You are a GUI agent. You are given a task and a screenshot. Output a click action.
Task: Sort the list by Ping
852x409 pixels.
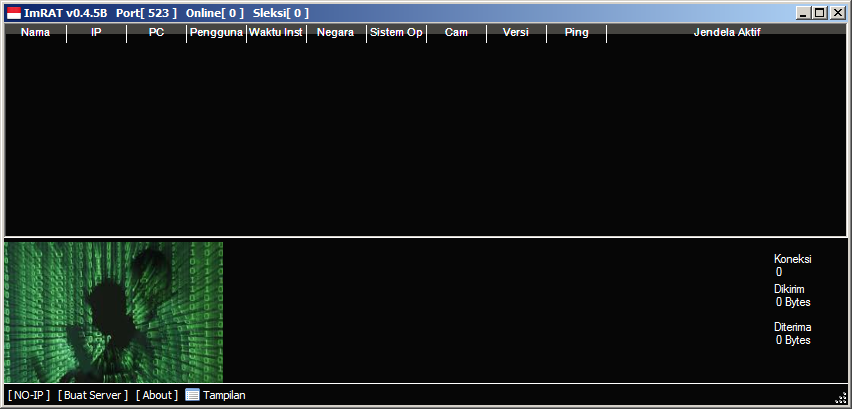(576, 33)
